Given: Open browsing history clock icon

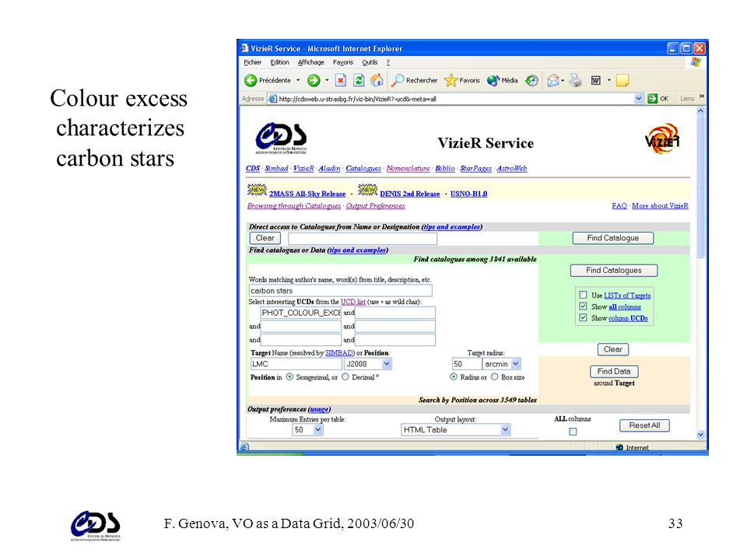Looking at the screenshot, I should (x=531, y=80).
